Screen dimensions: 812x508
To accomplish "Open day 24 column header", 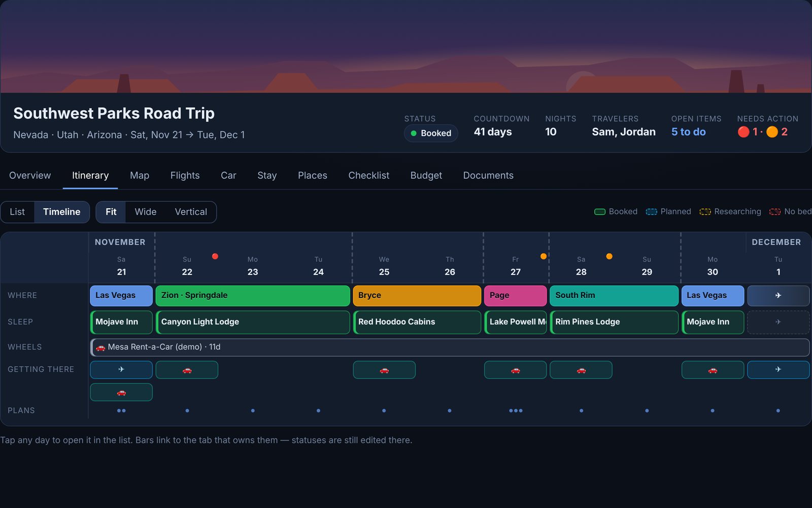I will [x=318, y=266].
